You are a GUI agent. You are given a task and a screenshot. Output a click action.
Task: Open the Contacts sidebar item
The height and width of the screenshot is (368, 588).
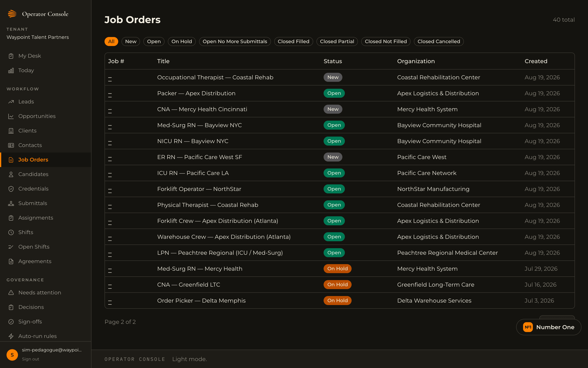46,145
